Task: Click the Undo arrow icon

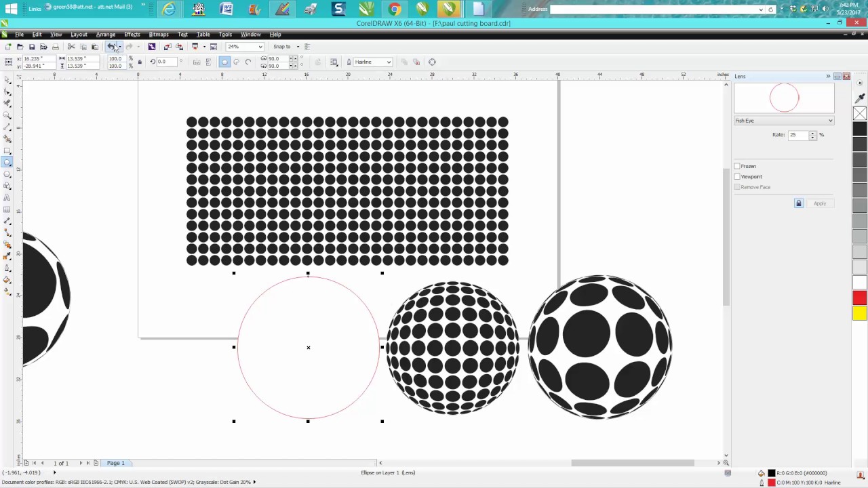Action: click(x=111, y=47)
